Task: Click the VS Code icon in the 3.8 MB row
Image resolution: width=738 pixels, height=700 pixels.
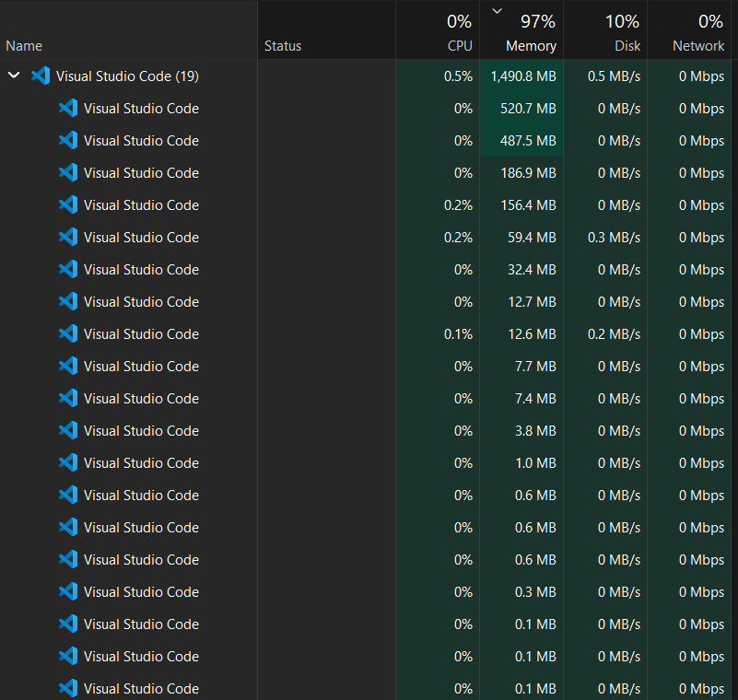Action: pyautogui.click(x=68, y=430)
